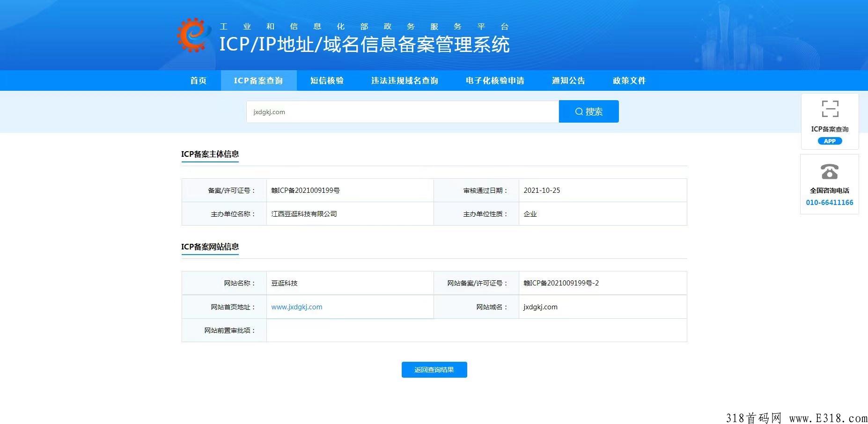The image size is (868, 424).
Task: Click the hotline number 010-66411166
Action: tap(830, 202)
